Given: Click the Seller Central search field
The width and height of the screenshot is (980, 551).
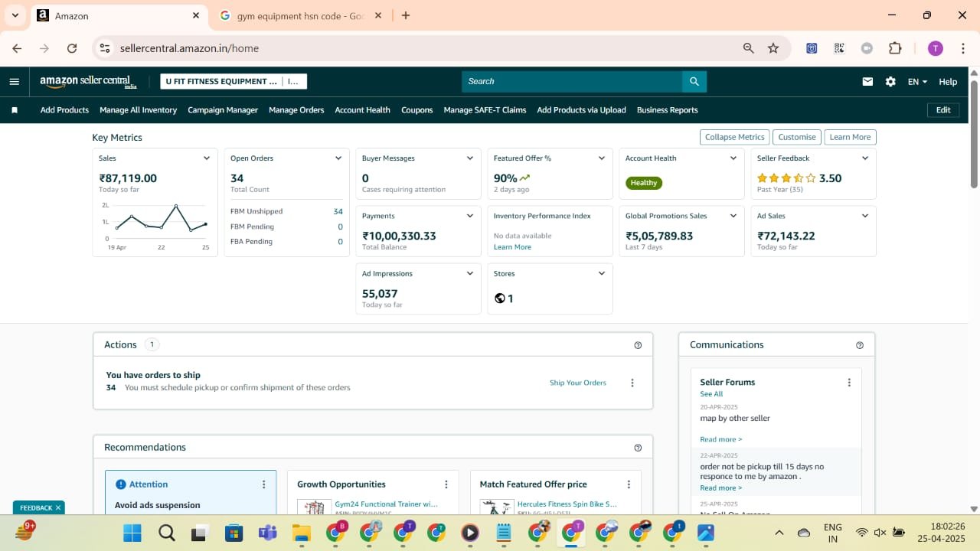Looking at the screenshot, I should [x=571, y=81].
